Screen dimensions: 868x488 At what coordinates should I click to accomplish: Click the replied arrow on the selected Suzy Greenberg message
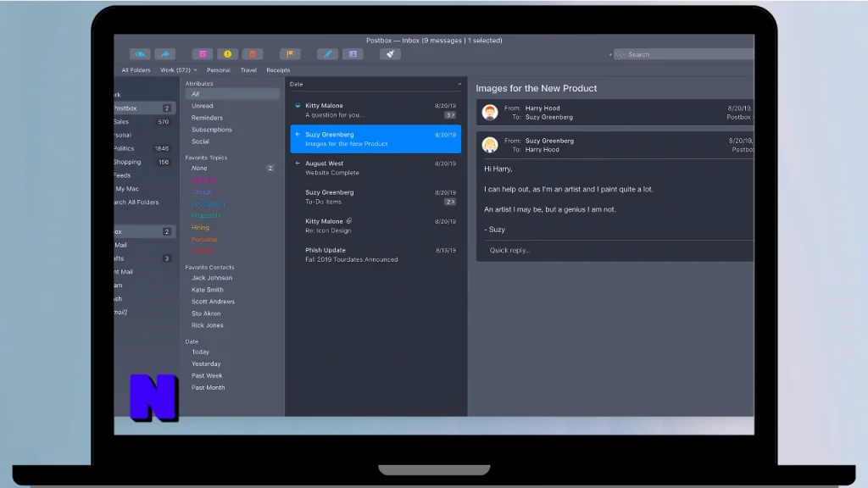coord(298,135)
